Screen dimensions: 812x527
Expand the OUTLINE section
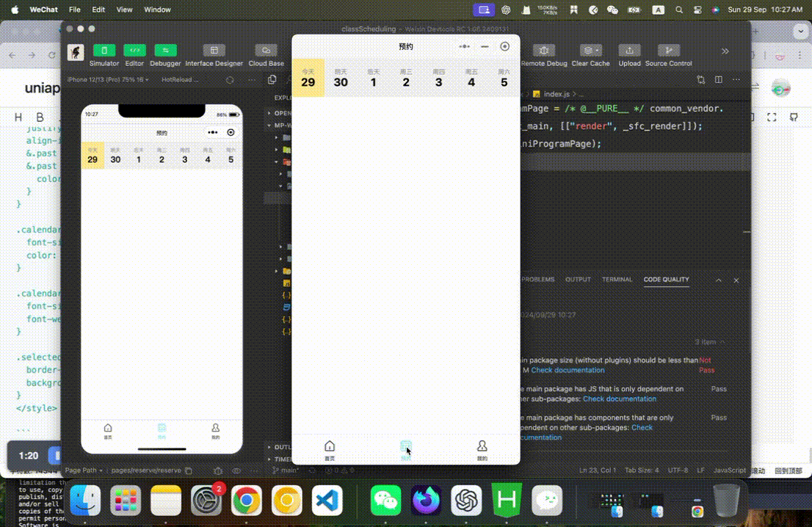280,447
